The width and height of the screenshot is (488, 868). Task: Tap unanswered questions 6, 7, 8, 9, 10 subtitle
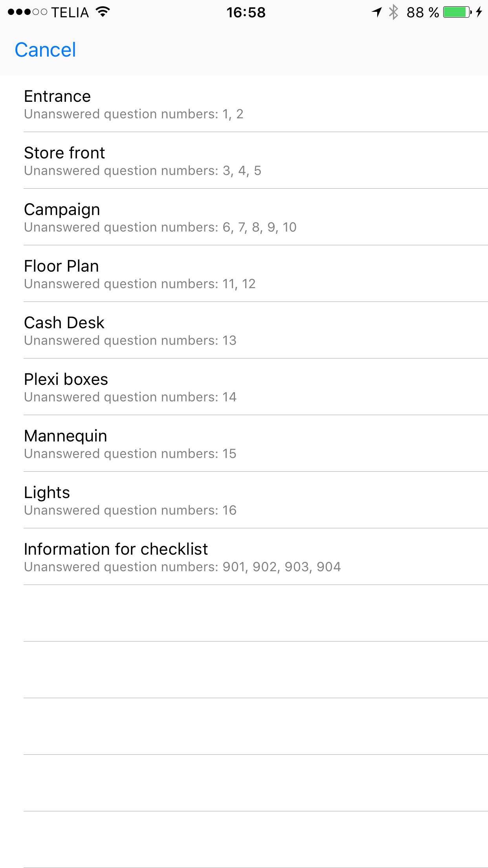[x=160, y=227]
